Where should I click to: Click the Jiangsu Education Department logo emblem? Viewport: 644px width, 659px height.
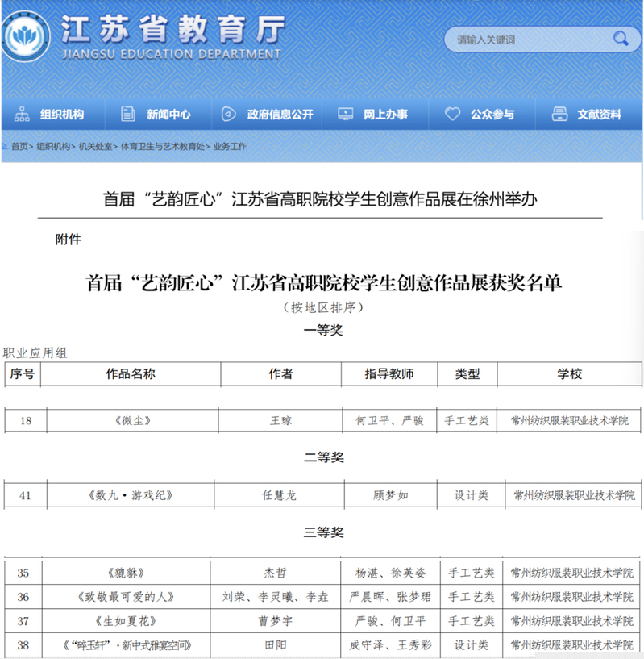coord(29,37)
